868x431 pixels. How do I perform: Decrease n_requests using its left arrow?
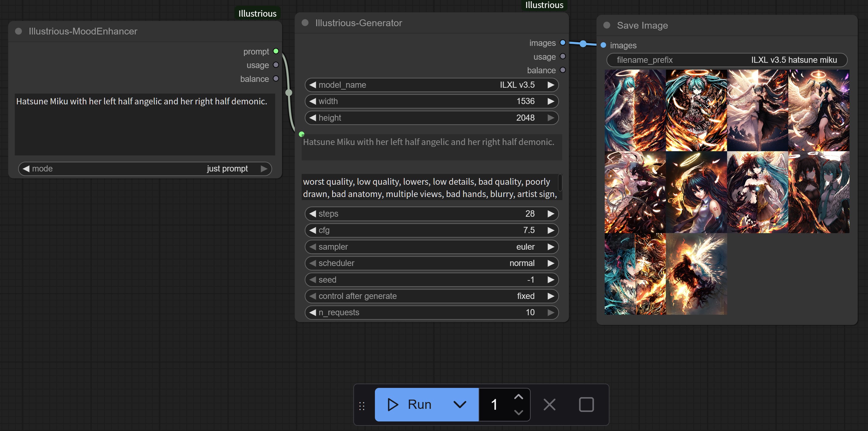pos(313,312)
